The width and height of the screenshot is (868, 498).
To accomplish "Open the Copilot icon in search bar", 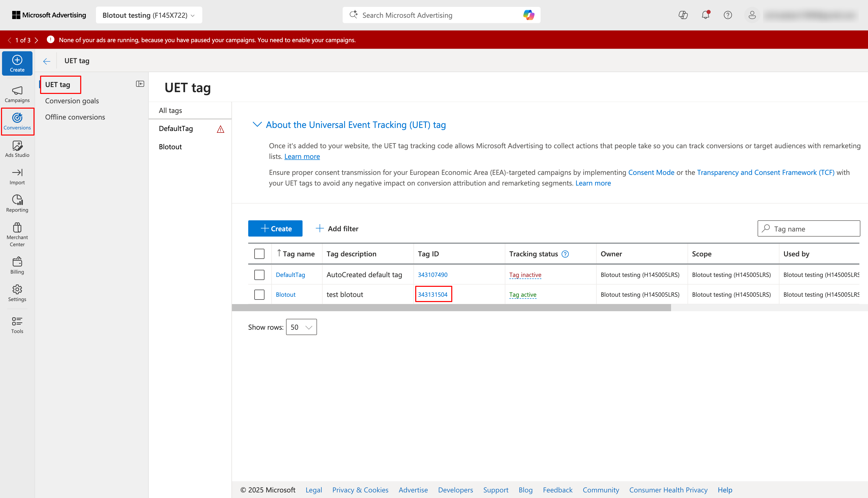I will (x=528, y=15).
